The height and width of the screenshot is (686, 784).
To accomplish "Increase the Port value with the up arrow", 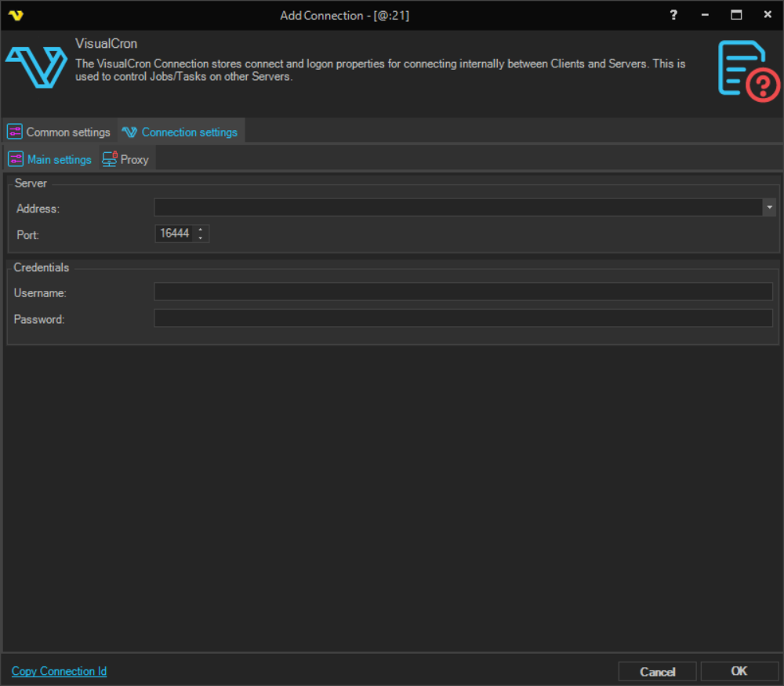I will (201, 230).
